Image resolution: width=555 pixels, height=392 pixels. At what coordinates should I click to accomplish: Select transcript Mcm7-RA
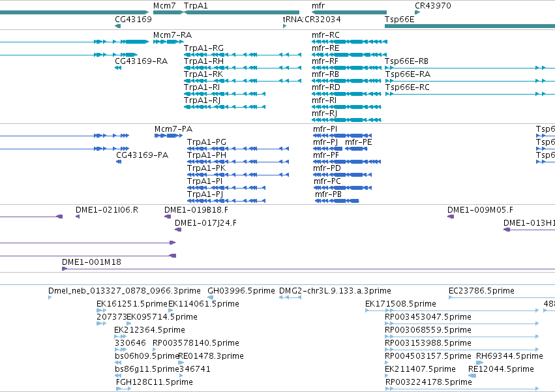[x=172, y=35]
